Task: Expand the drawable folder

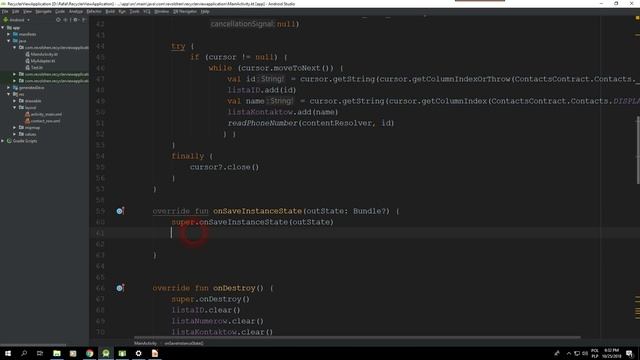Action: tap(15, 101)
